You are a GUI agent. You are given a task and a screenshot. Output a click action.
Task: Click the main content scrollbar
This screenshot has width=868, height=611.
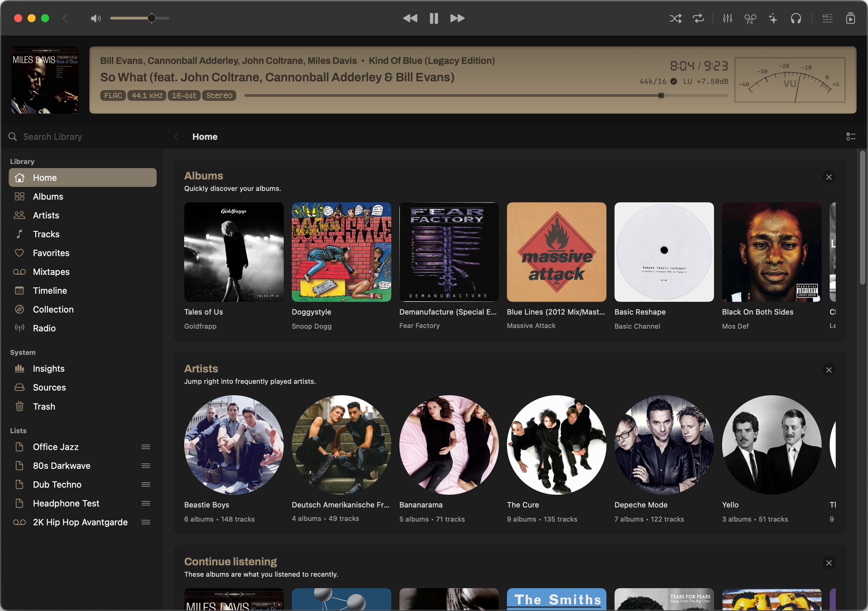[x=862, y=217]
